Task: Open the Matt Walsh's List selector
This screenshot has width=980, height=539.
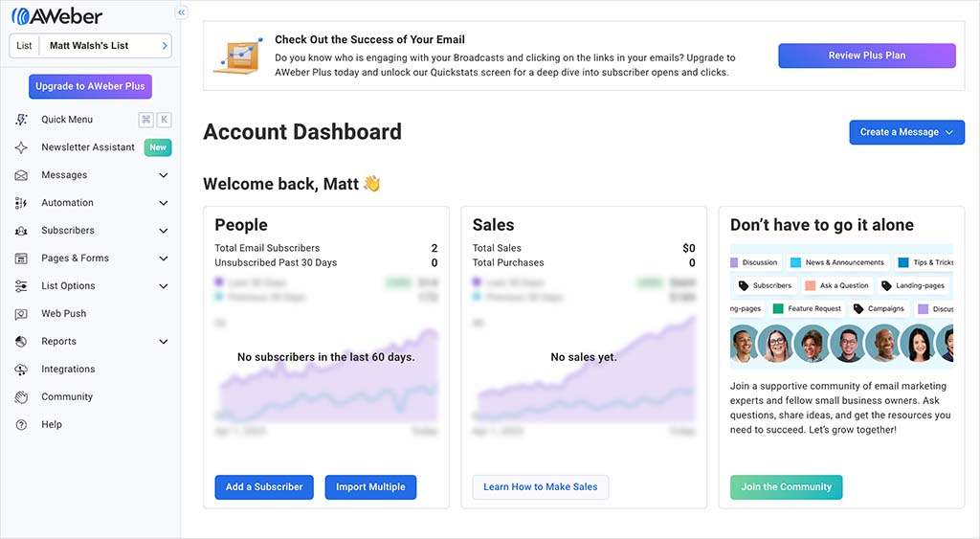Action: pyautogui.click(x=90, y=46)
